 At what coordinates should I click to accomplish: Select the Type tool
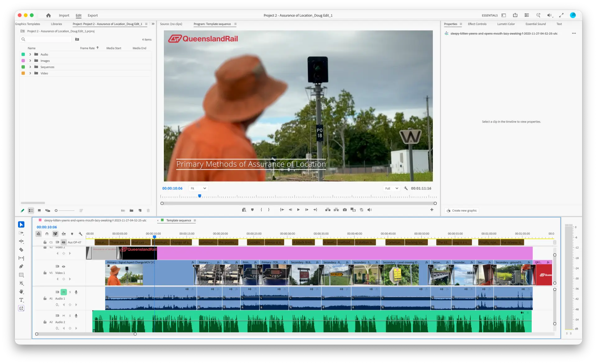click(21, 300)
